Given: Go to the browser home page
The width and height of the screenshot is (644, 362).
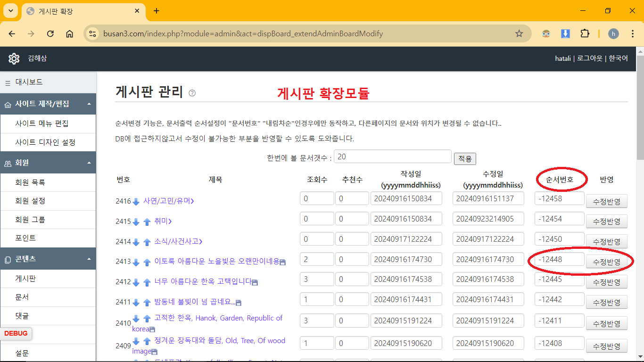Looking at the screenshot, I should (69, 33).
